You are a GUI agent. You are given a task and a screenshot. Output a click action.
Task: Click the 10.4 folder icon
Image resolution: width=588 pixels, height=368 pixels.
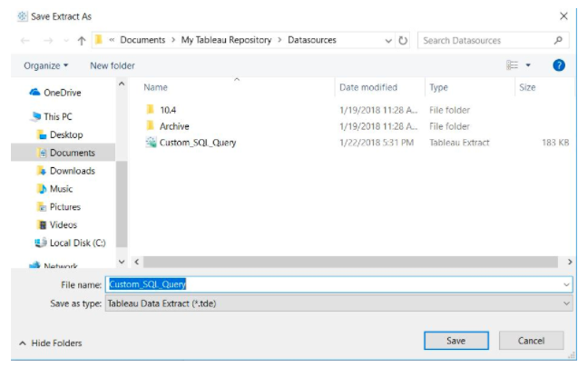coord(151,109)
